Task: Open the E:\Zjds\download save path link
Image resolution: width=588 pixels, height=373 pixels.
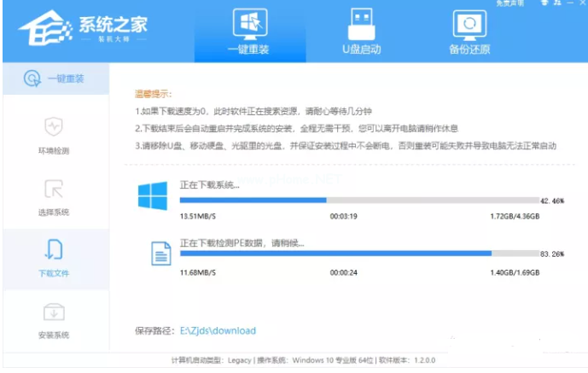Action: pos(218,330)
